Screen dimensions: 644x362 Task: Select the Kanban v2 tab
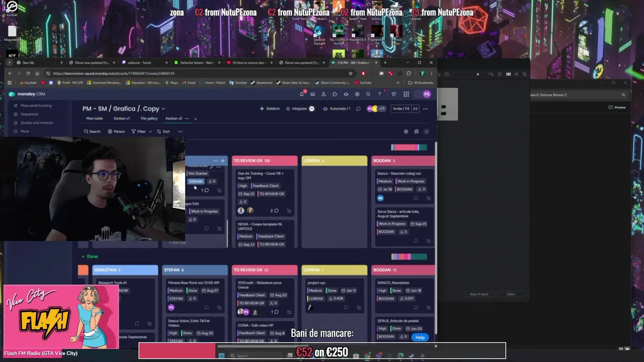174,119
